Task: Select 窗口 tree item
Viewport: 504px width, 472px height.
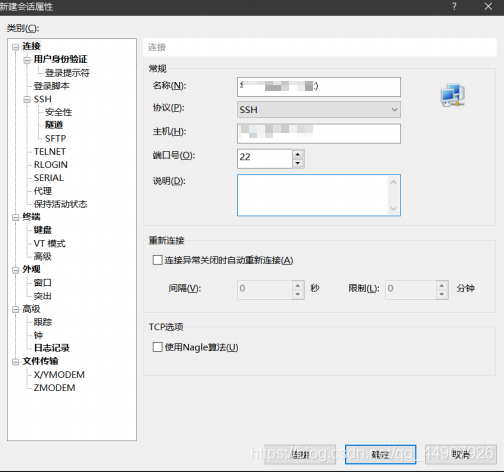Action: (43, 283)
